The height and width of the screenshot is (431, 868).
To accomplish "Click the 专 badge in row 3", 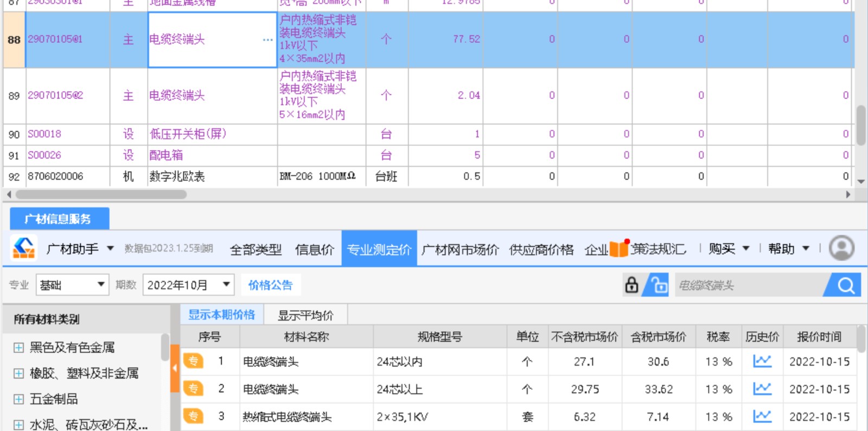I will [193, 416].
